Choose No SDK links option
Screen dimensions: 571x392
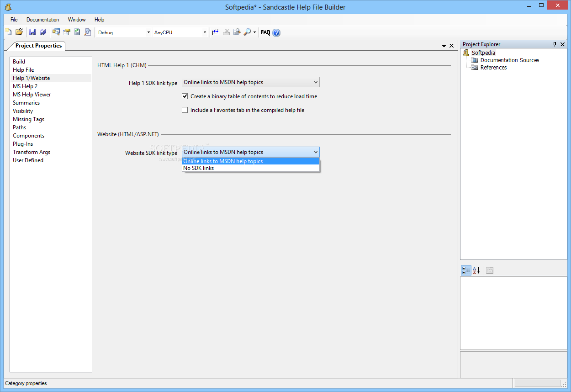point(251,168)
